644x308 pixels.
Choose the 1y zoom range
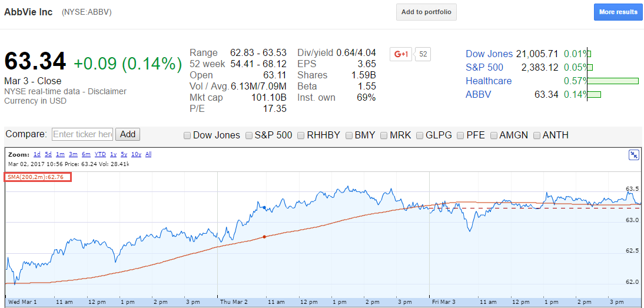pyautogui.click(x=113, y=154)
